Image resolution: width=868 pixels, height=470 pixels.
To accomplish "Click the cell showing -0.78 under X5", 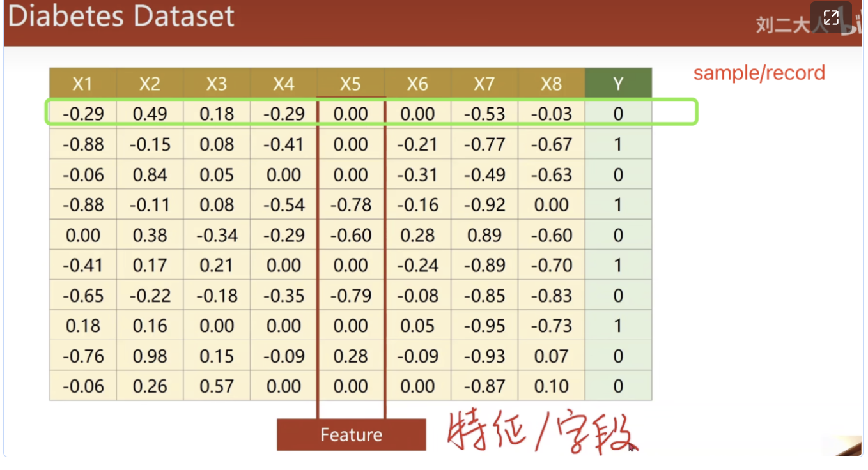I will (x=350, y=204).
